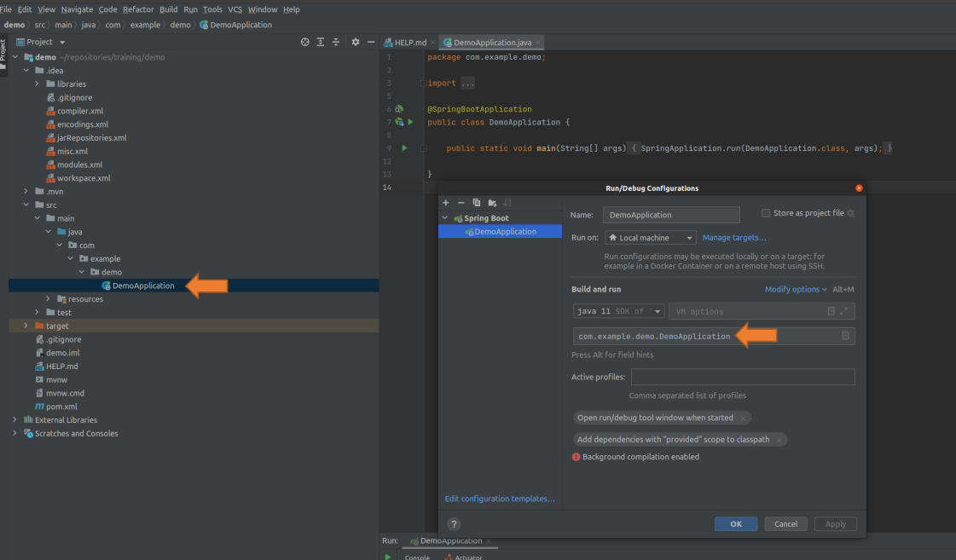Copy configuration icon in dialog toolbar
The height and width of the screenshot is (560, 956).
point(477,203)
